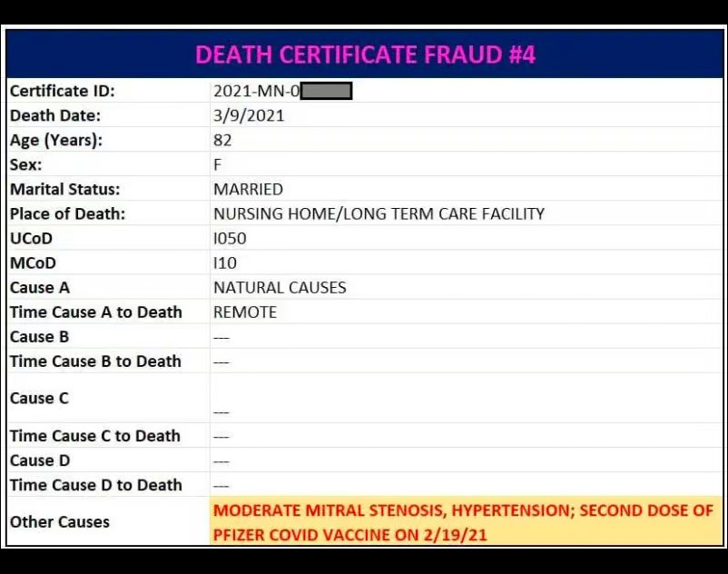
Task: Select the Certificate ID value 2021-MN-0
Action: (257, 91)
